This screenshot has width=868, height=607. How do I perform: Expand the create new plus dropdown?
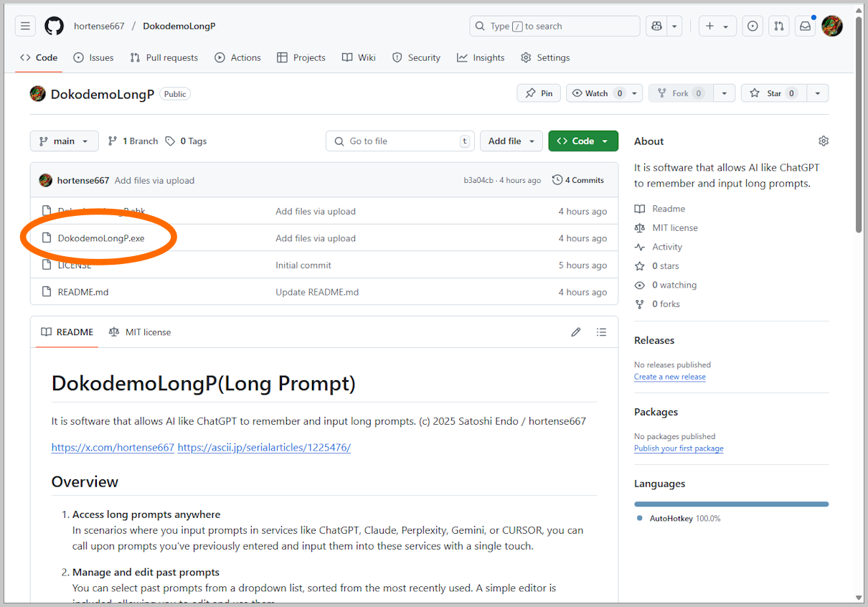pos(717,27)
